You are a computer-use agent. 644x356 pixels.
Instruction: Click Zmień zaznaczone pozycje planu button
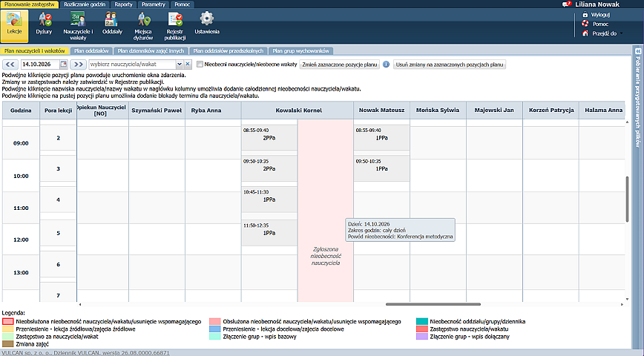(340, 65)
